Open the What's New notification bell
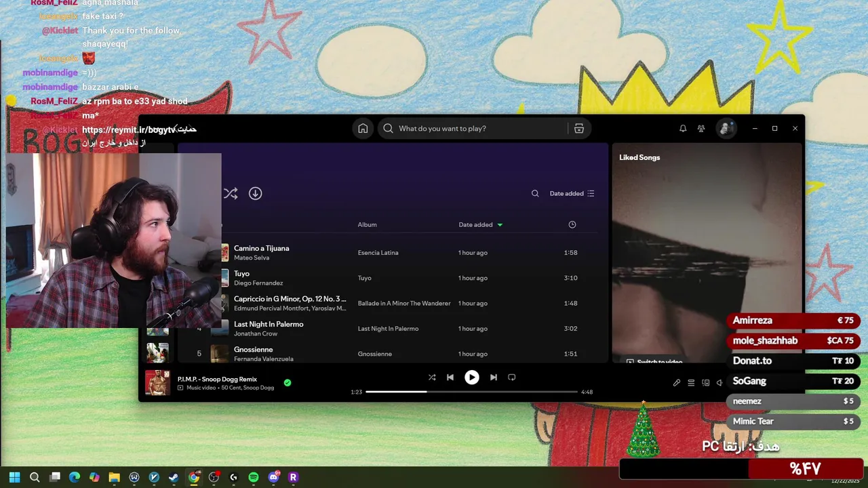Image resolution: width=868 pixels, height=488 pixels. coord(683,129)
